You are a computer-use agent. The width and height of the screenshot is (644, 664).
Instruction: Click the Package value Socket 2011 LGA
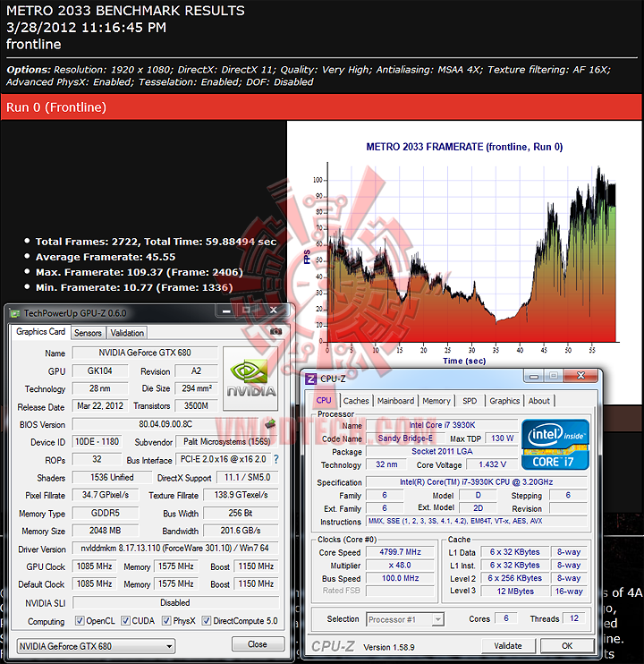[442, 451]
